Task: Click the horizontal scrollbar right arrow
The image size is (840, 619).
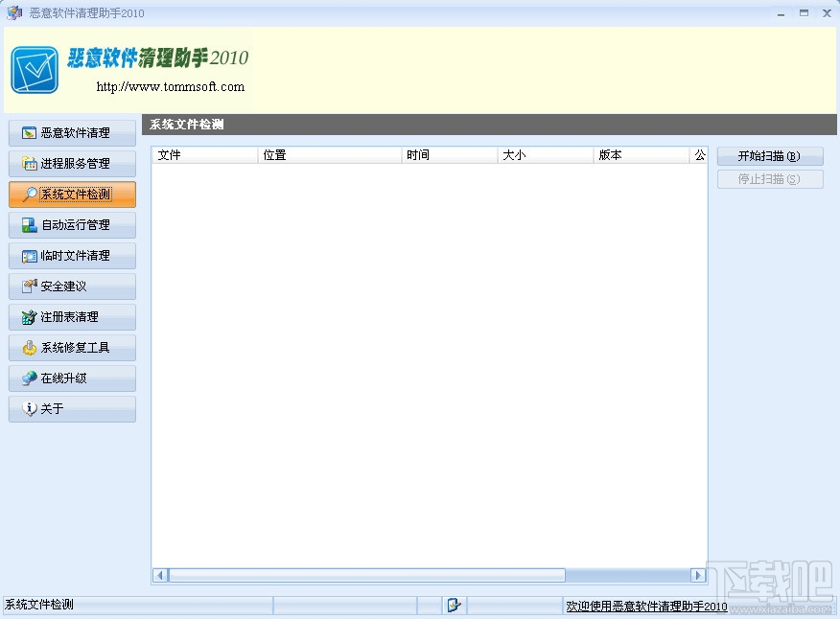Action: [697, 576]
